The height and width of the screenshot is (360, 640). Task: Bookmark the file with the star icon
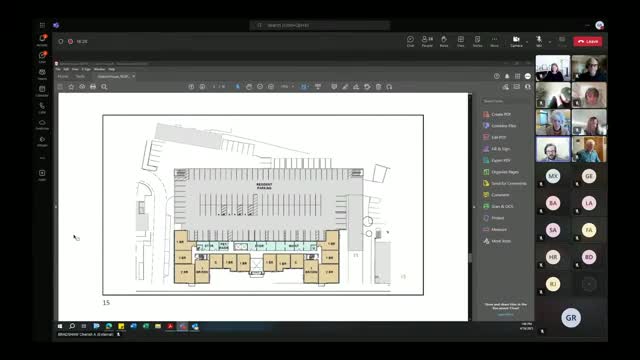click(x=71, y=87)
